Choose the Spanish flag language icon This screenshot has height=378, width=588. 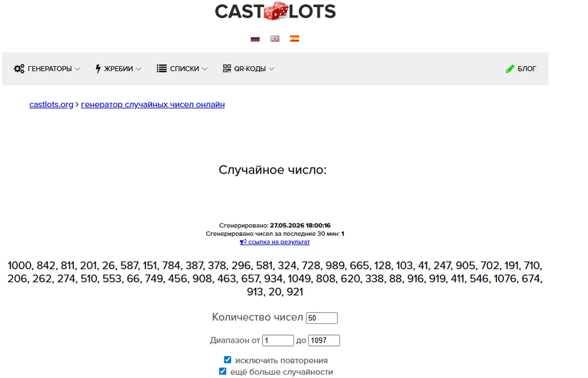(x=295, y=39)
